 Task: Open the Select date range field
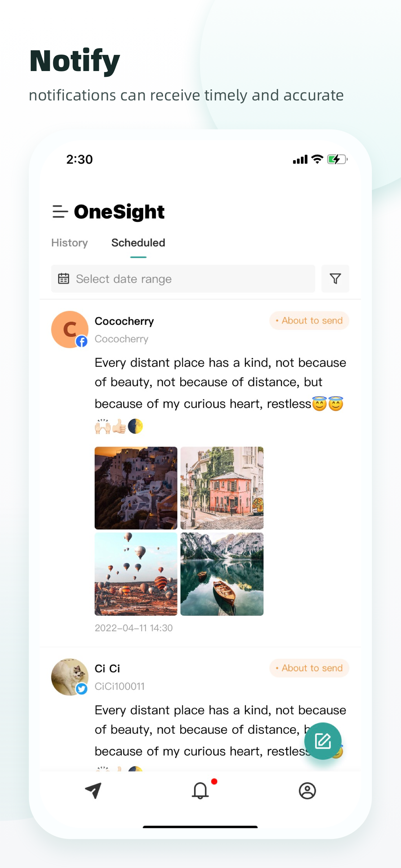point(183,279)
